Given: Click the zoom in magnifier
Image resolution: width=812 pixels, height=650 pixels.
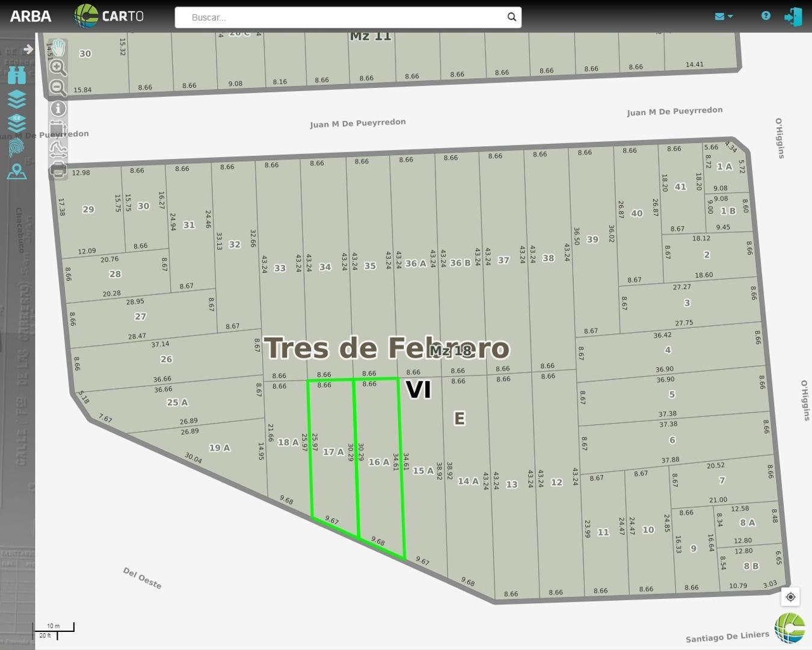Looking at the screenshot, I should point(58,67).
